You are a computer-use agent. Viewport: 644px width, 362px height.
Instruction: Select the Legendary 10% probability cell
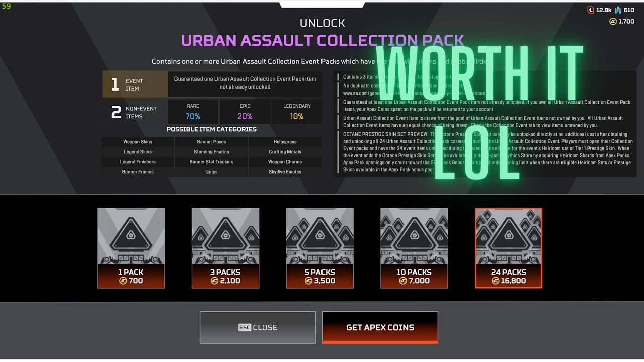click(x=297, y=111)
